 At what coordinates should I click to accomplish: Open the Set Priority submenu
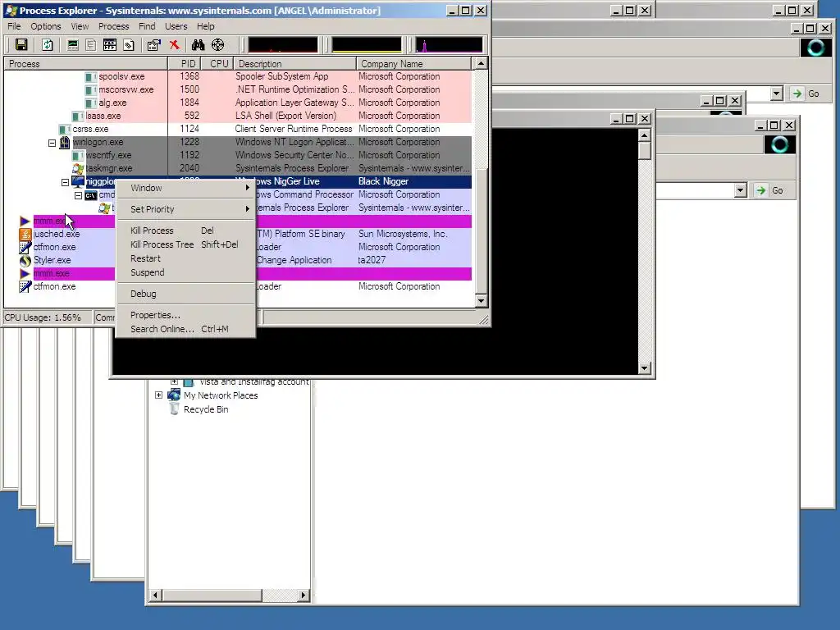tap(185, 209)
